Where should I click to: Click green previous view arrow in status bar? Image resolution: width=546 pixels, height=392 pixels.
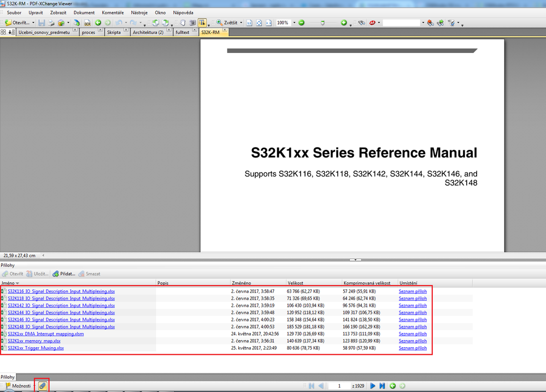click(393, 386)
